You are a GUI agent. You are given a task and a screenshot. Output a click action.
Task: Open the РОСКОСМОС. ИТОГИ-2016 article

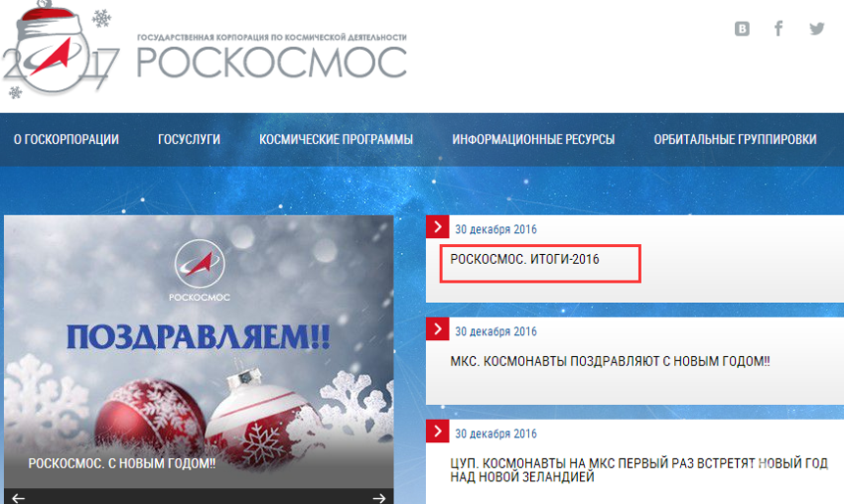525,259
